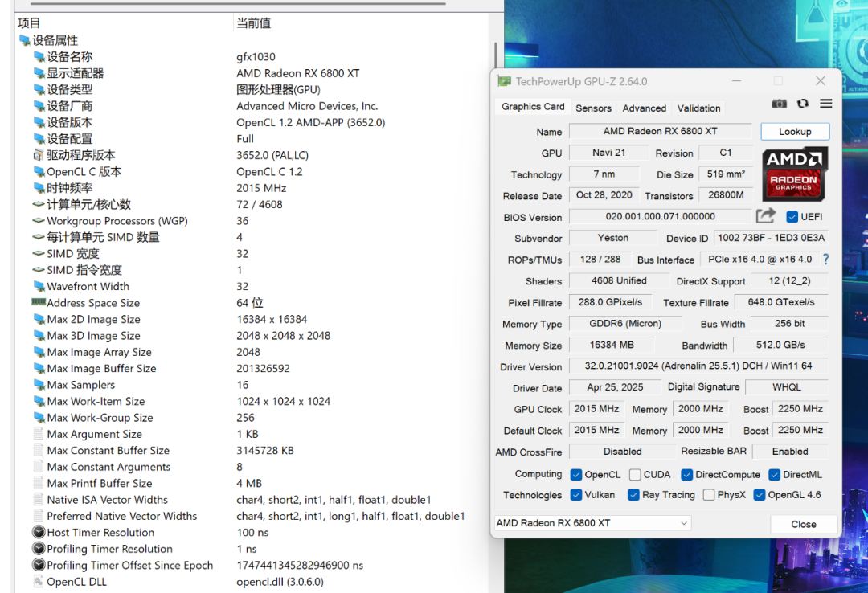
Task: Click the Resizable BAR Enabled field
Action: pos(790,452)
